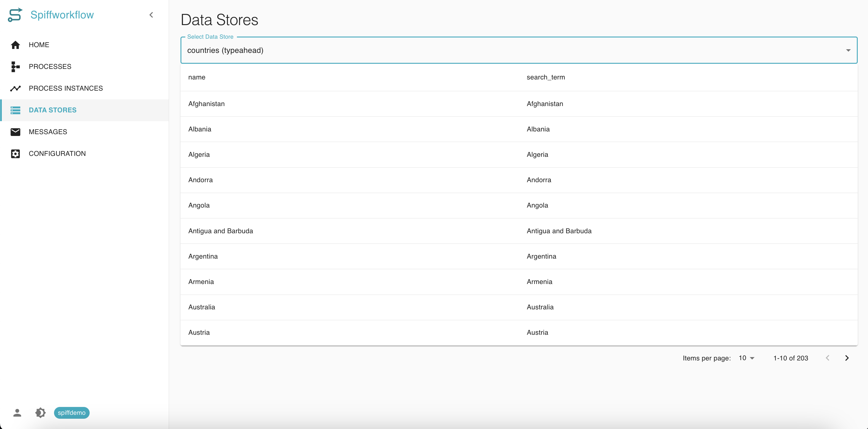The width and height of the screenshot is (868, 429).
Task: Click Angola in the search_term column
Action: coord(538,205)
